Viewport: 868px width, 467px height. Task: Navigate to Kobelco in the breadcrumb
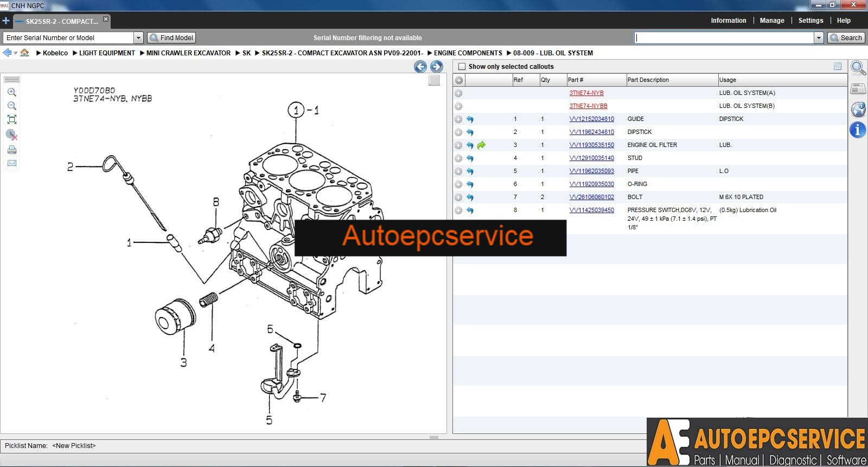tap(55, 53)
